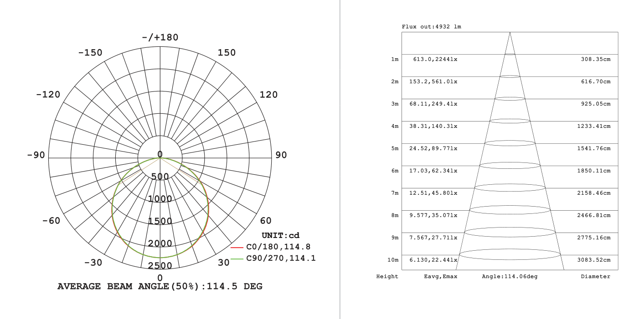644x319 pixels.
Task: Click the -60 polar angle label
Action: pyautogui.click(x=51, y=221)
